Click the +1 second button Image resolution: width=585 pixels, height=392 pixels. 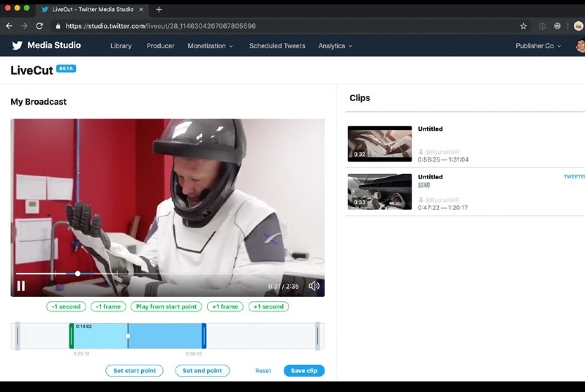[x=268, y=306]
